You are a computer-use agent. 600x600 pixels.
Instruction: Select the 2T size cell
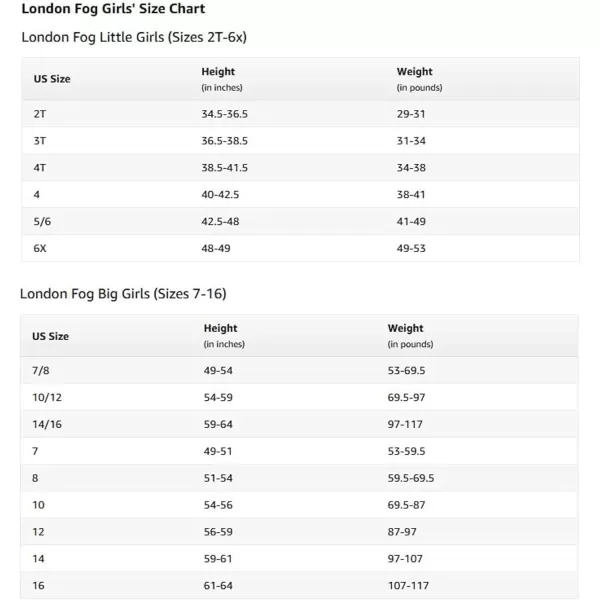pos(40,114)
